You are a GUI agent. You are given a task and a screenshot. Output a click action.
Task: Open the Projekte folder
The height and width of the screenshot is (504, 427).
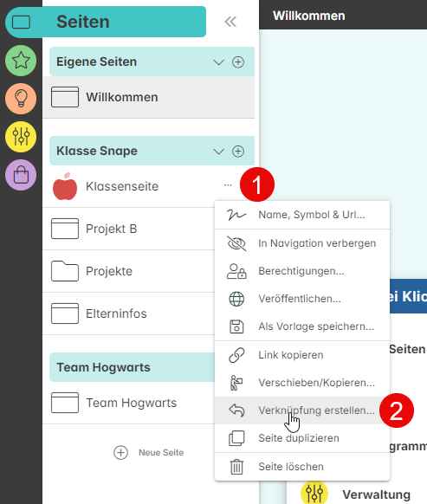pyautogui.click(x=128, y=271)
